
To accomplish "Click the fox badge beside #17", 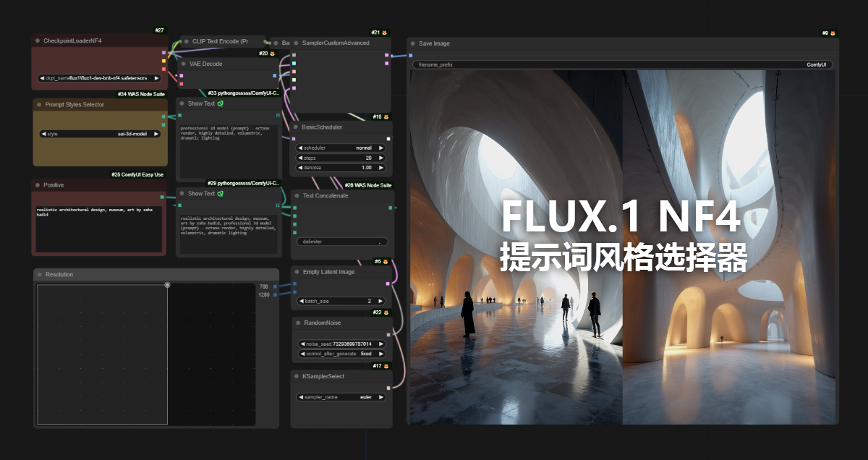I will click(x=386, y=366).
